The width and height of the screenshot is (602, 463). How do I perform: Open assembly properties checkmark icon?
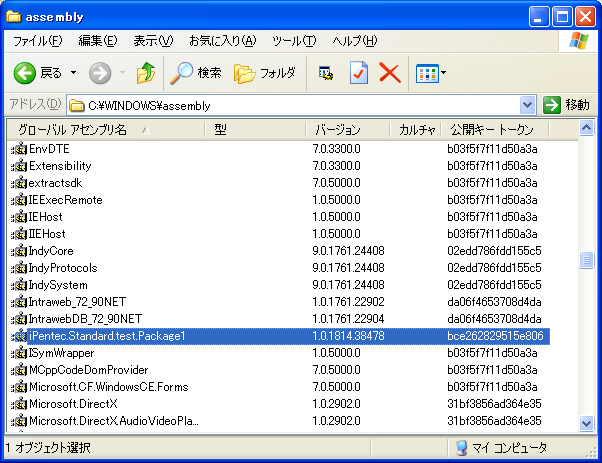pyautogui.click(x=359, y=73)
